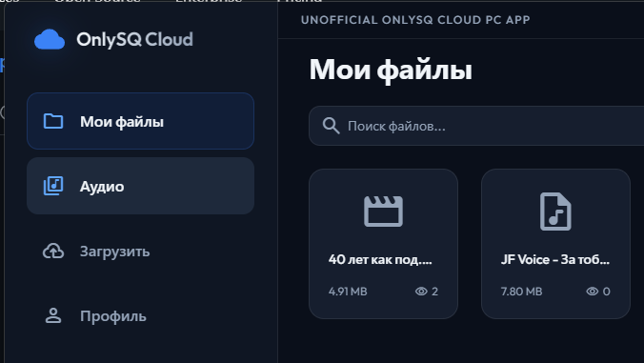Click the folder icon beside Мои файлы
Screen dimensions: 644x363
pyautogui.click(x=53, y=121)
